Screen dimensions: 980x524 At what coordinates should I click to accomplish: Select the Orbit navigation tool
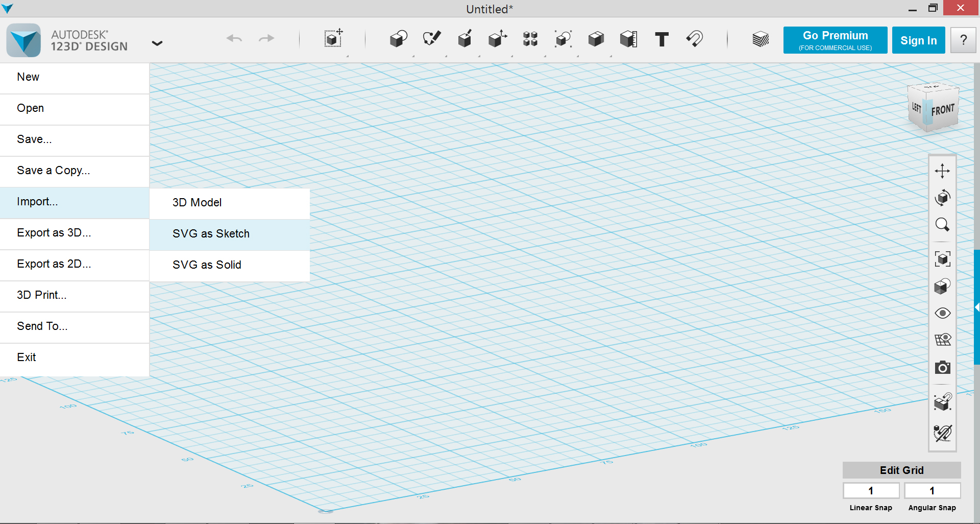pyautogui.click(x=942, y=198)
